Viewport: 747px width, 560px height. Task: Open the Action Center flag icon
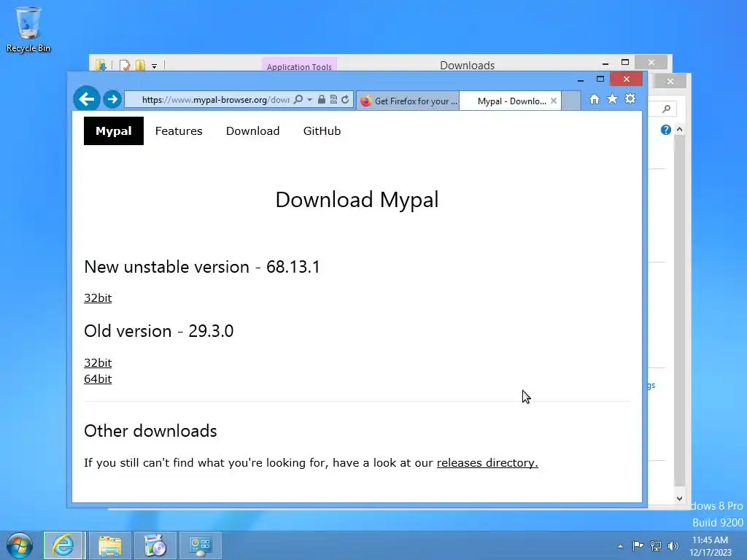638,545
